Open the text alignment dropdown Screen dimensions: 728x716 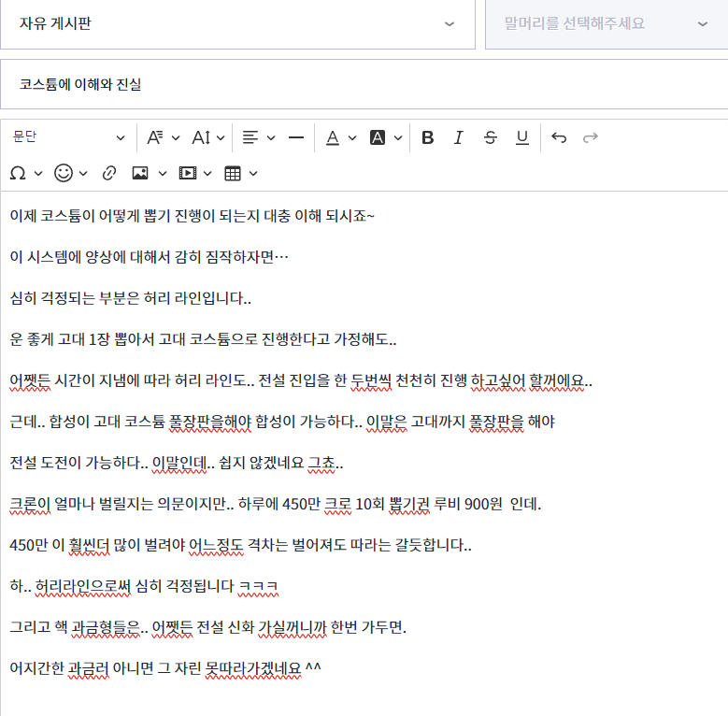pos(259,137)
